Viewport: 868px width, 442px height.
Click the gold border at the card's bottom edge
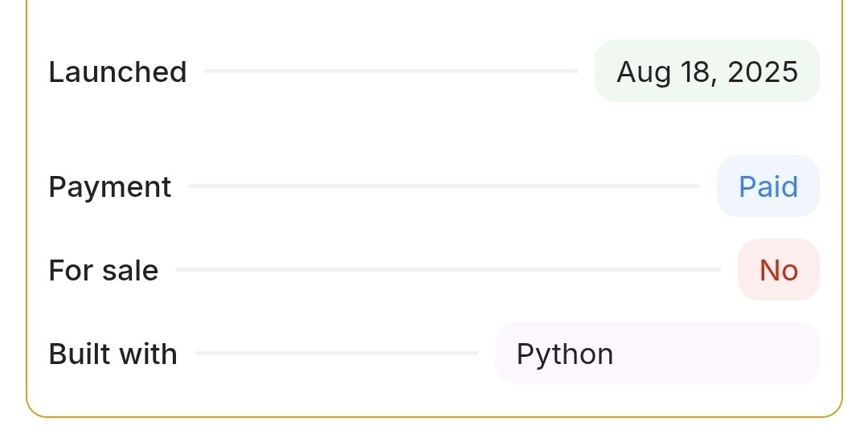click(434, 416)
